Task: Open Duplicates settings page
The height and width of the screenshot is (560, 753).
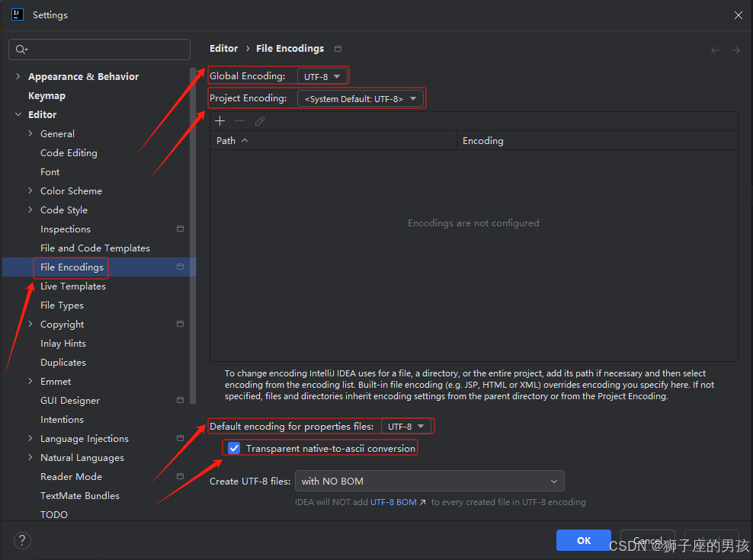Action: point(63,362)
